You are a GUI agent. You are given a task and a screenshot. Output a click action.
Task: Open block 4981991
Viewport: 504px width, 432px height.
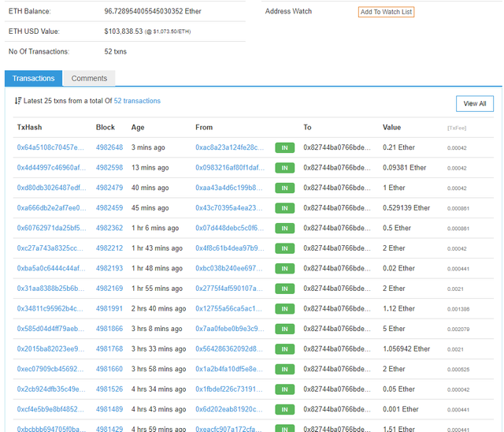point(109,308)
